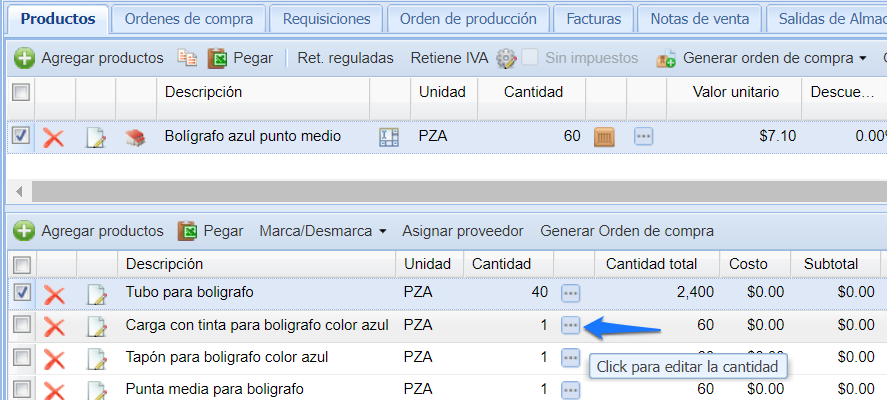
Task: Edit the Punta media para boligrafo row
Action: [x=96, y=390]
